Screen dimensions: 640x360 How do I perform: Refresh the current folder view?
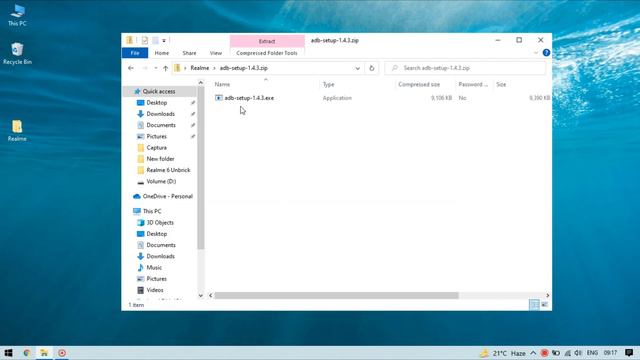coord(371,68)
